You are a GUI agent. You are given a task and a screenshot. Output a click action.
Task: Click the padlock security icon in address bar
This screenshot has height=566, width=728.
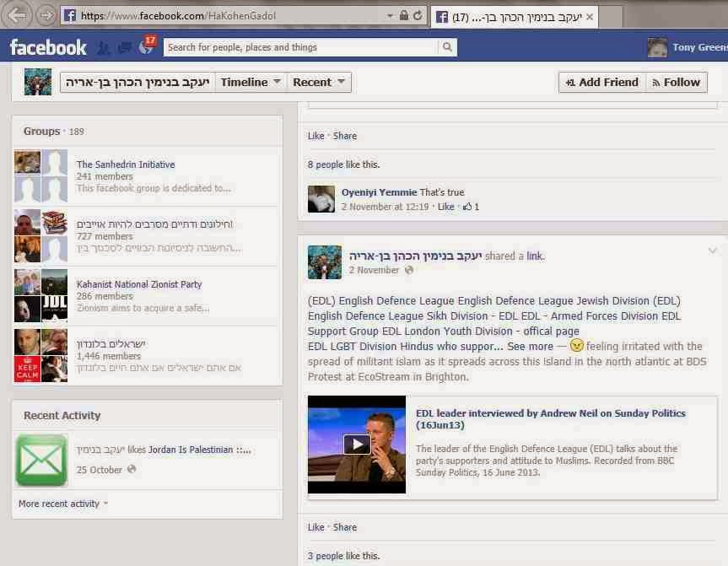(404, 16)
